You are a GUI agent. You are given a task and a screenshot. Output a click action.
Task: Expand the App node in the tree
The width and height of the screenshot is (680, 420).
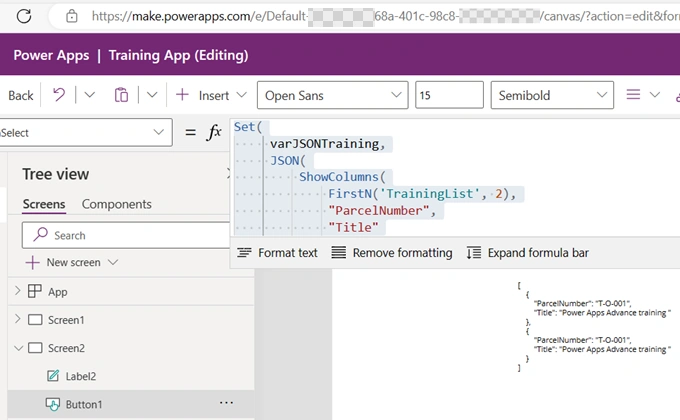tap(17, 291)
